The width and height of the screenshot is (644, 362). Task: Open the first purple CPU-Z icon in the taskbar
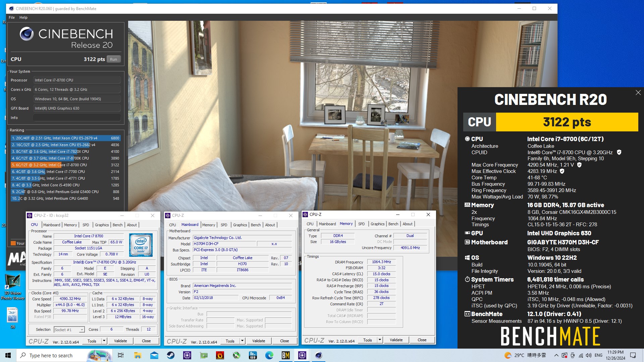click(x=187, y=355)
